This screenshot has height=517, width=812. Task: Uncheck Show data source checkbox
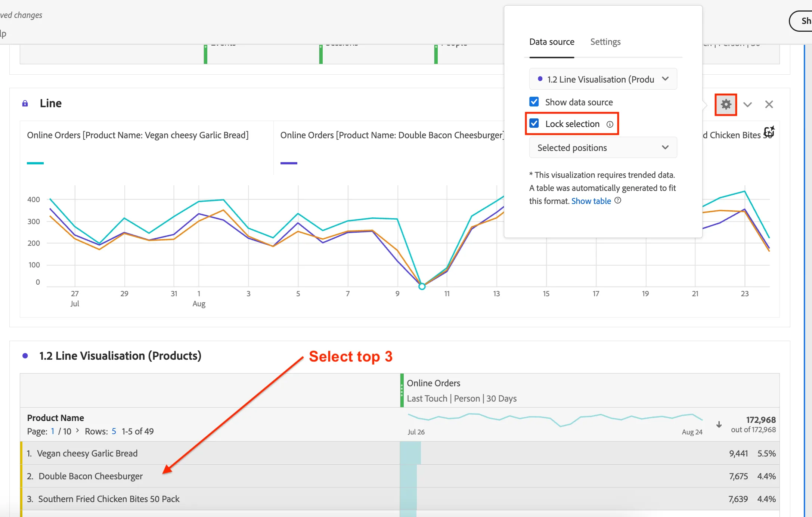534,102
